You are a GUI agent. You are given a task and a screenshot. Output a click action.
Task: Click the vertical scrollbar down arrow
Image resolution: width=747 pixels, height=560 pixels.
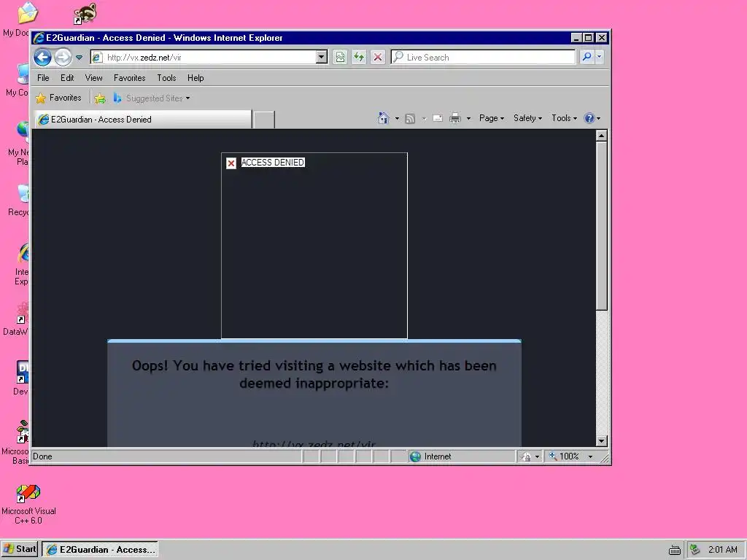click(x=602, y=441)
